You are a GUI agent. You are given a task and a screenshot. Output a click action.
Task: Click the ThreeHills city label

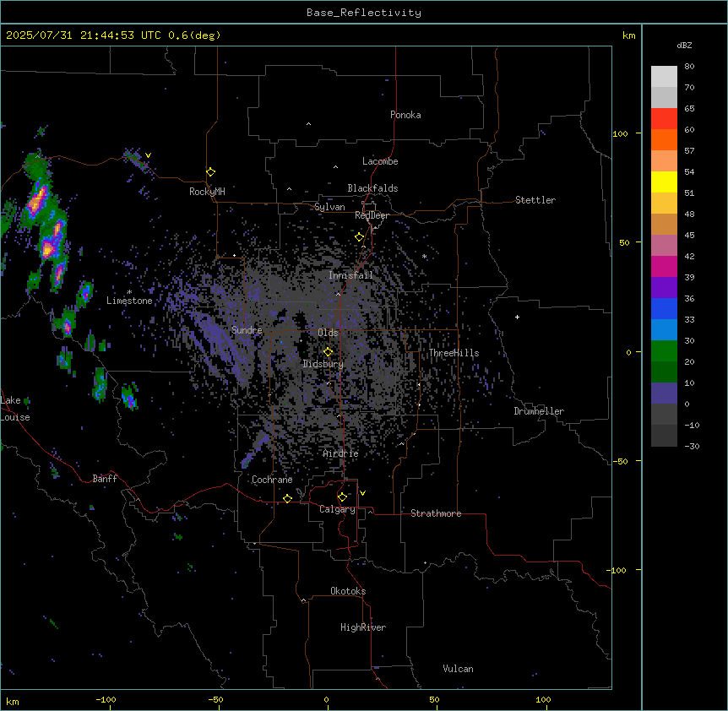click(x=454, y=353)
